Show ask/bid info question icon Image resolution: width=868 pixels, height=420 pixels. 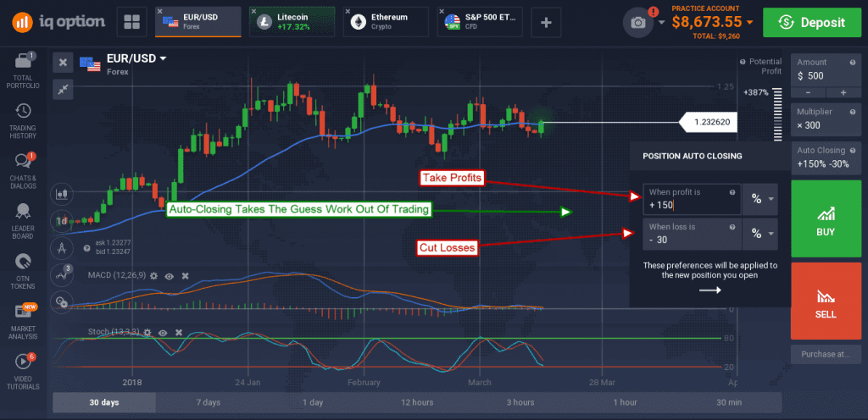tap(86, 249)
